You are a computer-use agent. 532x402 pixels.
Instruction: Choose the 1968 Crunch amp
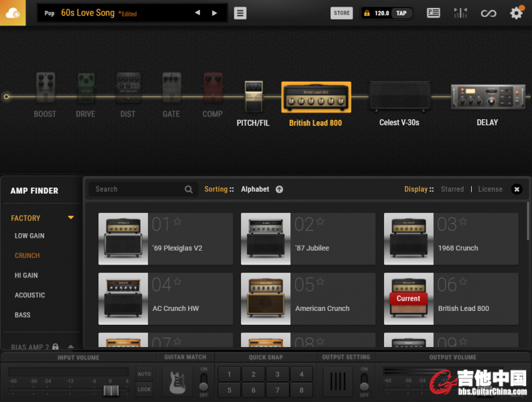[x=451, y=239]
